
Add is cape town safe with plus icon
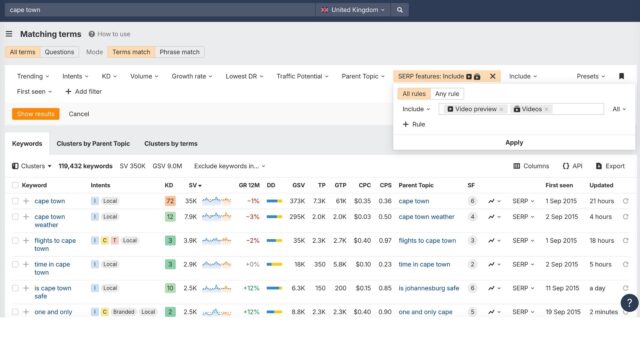coord(26,288)
